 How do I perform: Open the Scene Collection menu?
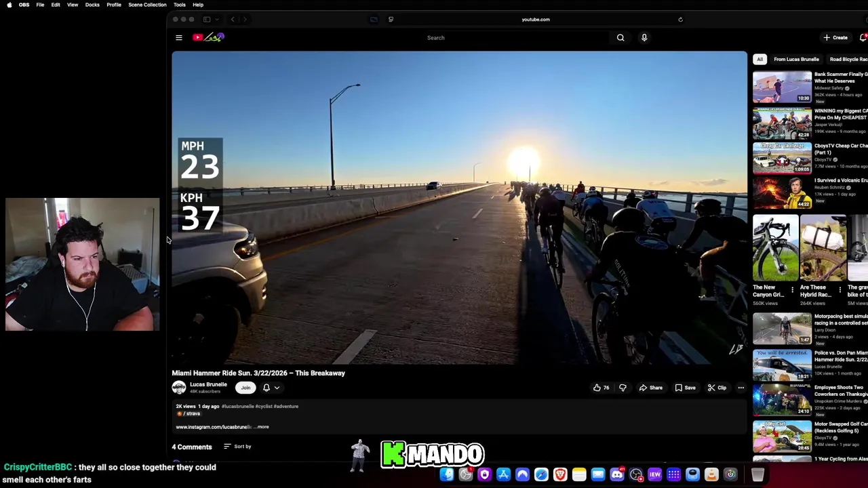click(147, 5)
